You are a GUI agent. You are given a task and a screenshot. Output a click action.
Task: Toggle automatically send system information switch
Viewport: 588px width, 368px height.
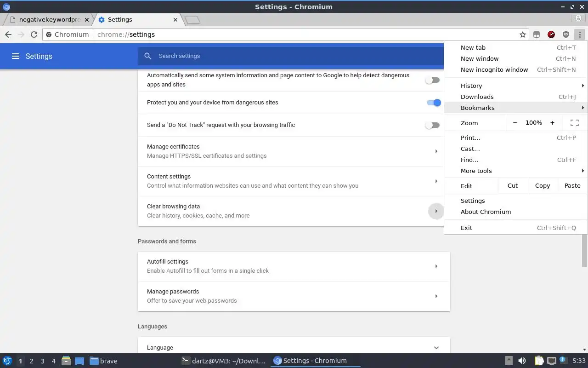click(x=432, y=80)
